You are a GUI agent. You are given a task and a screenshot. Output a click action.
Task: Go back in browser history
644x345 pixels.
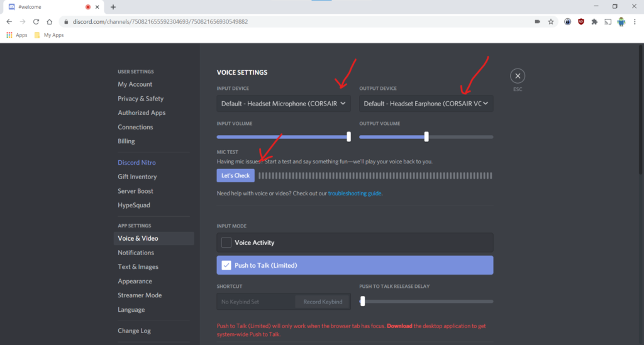[9, 22]
